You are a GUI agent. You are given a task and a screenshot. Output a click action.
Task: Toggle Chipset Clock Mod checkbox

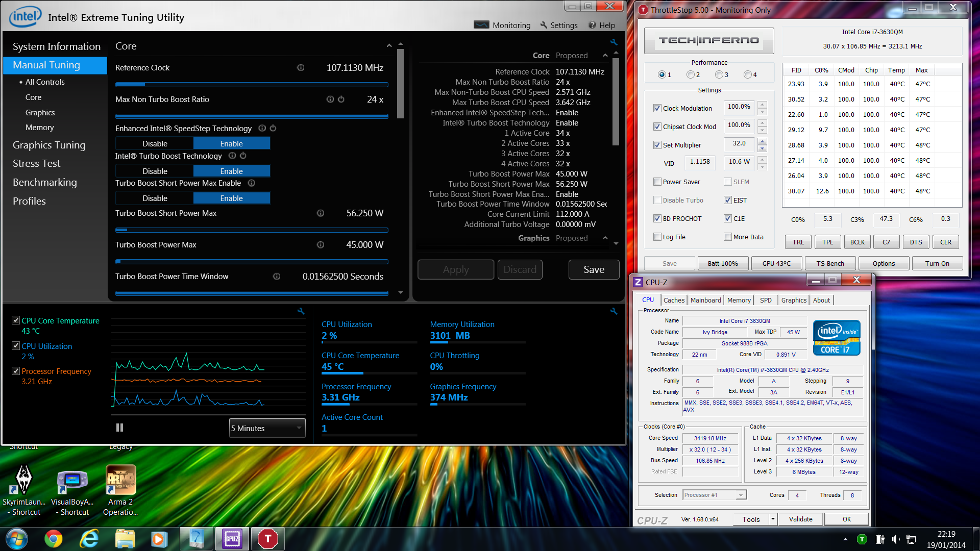657,127
